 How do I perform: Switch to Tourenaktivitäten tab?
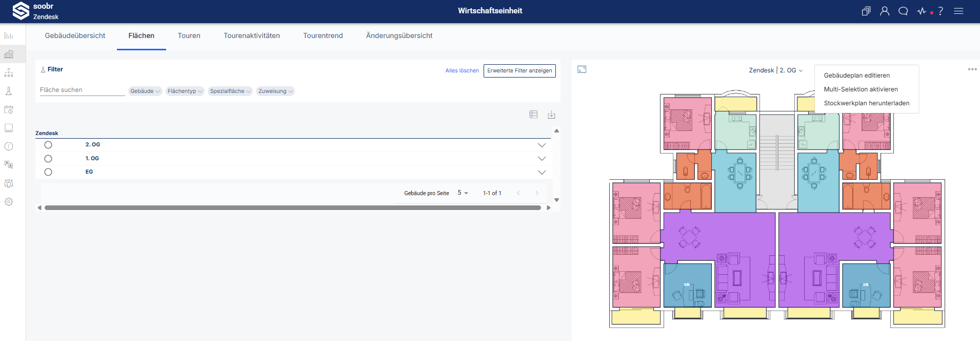pos(252,35)
